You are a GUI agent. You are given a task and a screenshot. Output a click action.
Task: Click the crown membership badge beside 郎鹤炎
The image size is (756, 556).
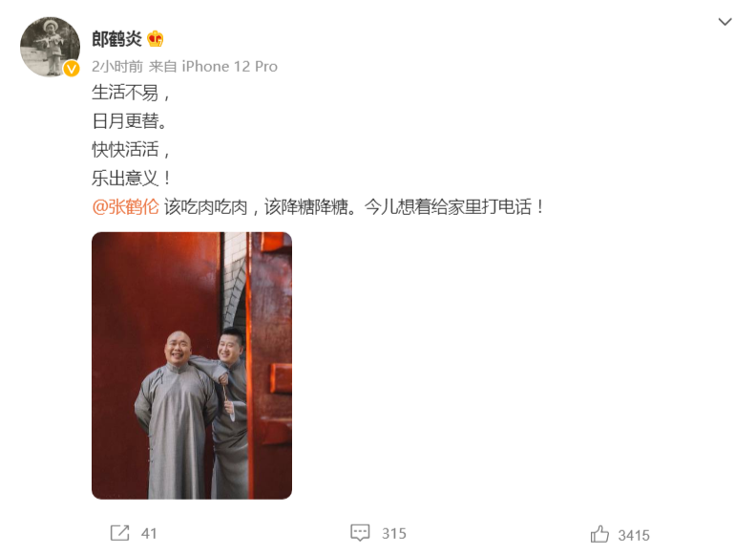(156, 38)
